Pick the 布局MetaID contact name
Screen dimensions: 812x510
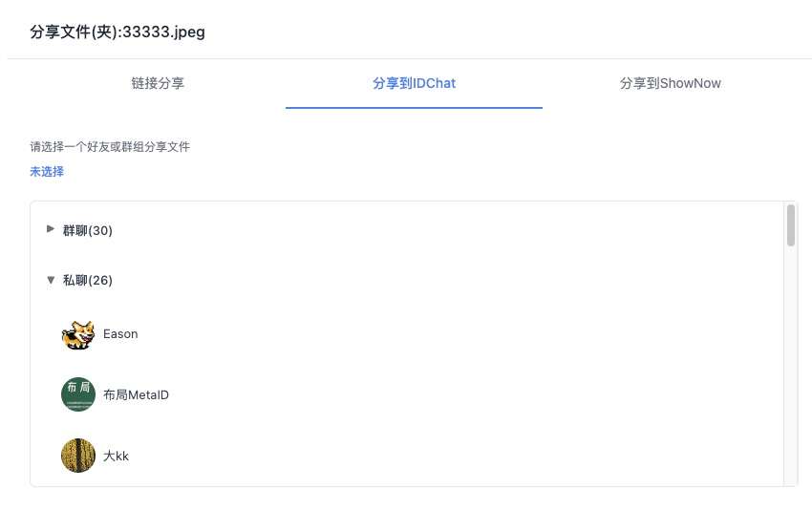[136, 394]
